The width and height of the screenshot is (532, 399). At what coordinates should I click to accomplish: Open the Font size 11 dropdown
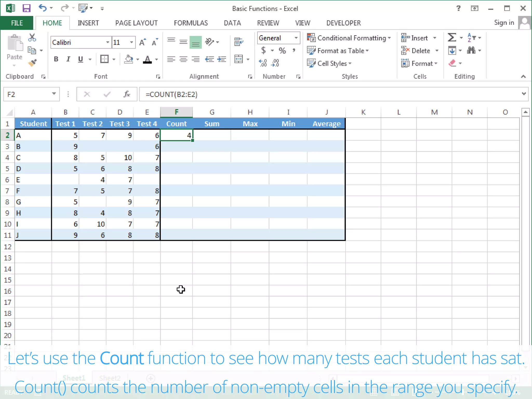131,42
